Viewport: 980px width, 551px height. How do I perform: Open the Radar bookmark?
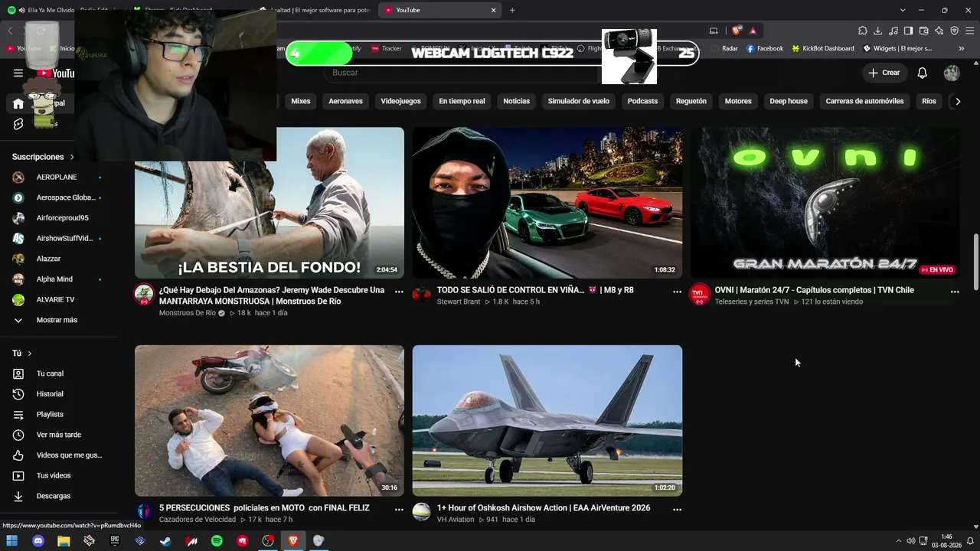pyautogui.click(x=725, y=48)
